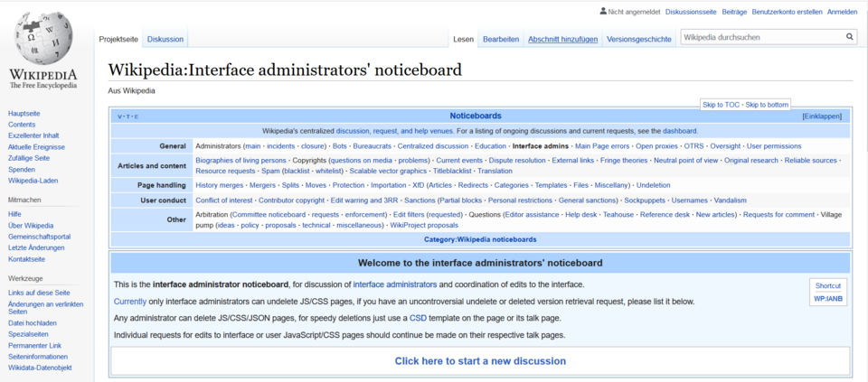Switch to the Diskussion tab
Viewport: 868px width, 382px height.
pyautogui.click(x=165, y=39)
